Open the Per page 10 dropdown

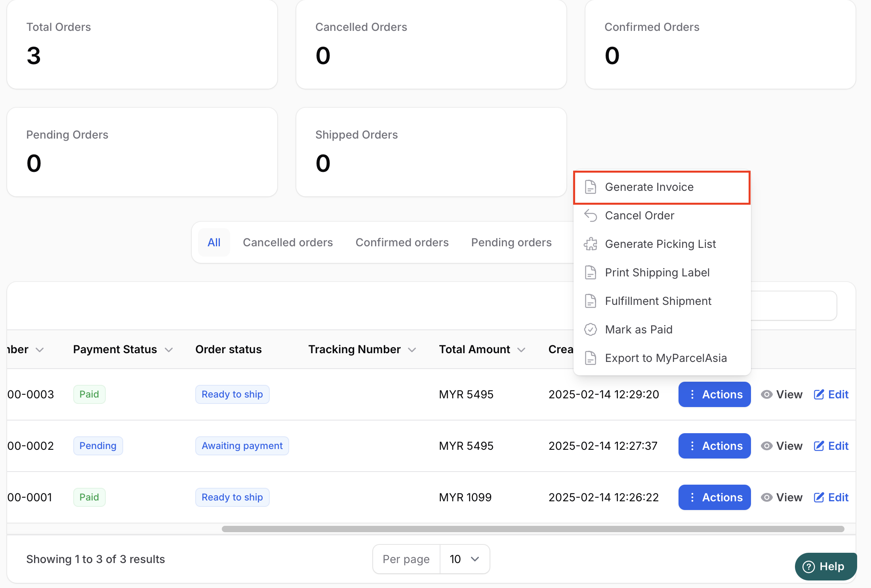(x=465, y=559)
